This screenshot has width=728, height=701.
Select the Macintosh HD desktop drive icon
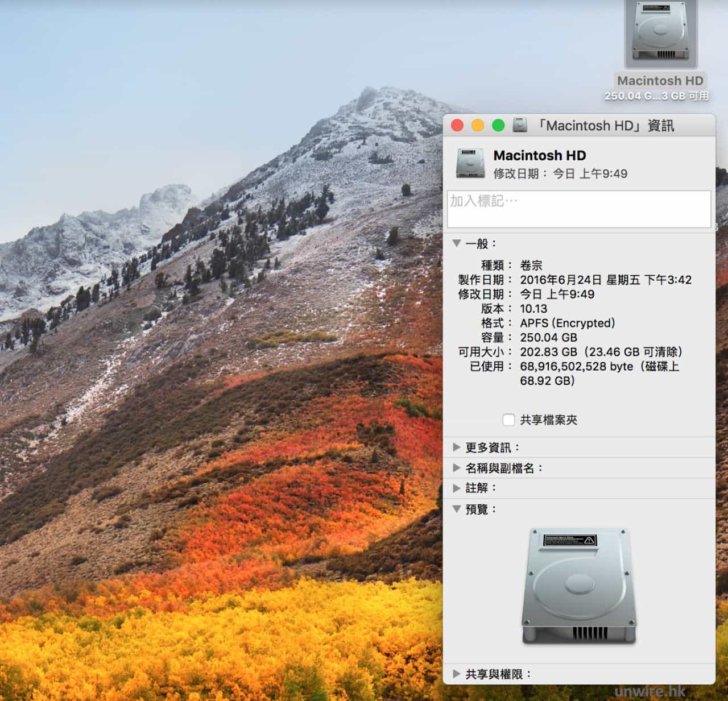click(x=660, y=32)
